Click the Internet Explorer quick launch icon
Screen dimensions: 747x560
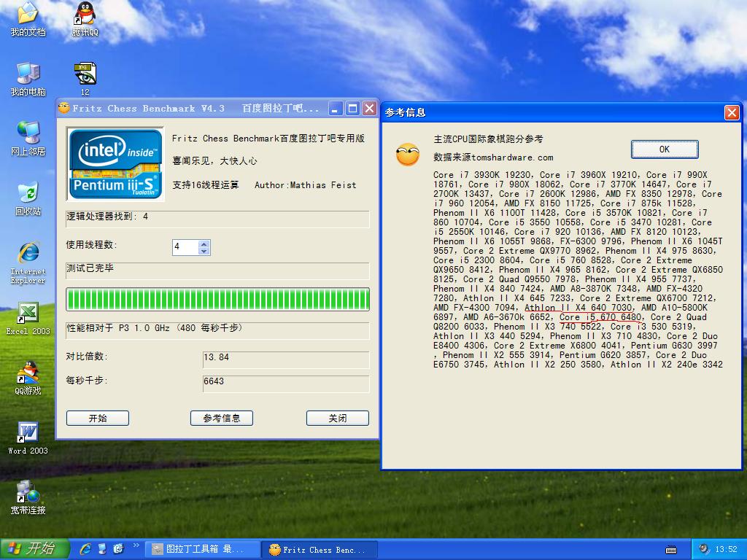tap(85, 549)
